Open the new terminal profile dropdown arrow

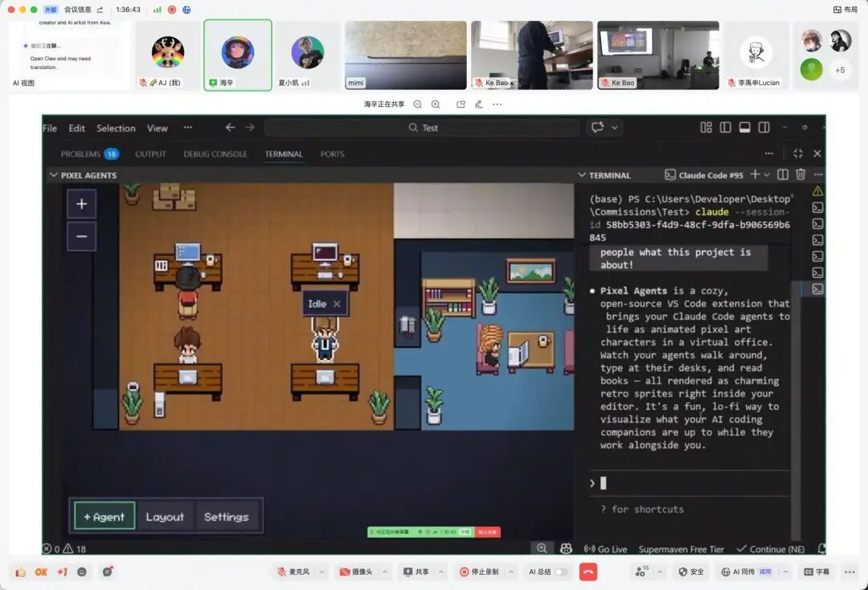(x=767, y=174)
